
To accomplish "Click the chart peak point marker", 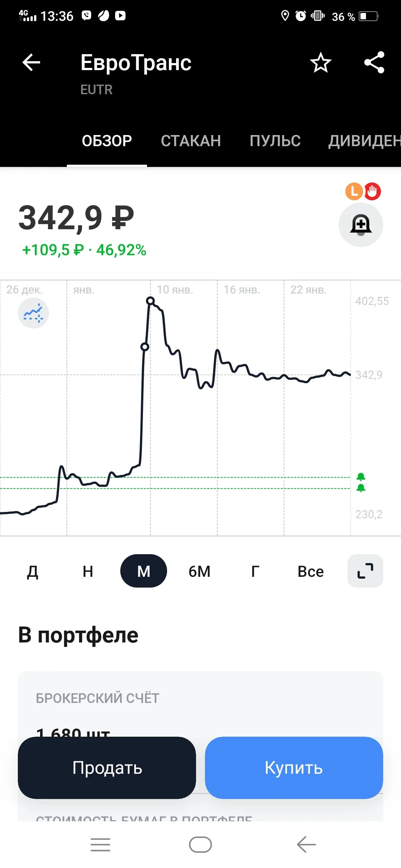I will click(x=150, y=300).
